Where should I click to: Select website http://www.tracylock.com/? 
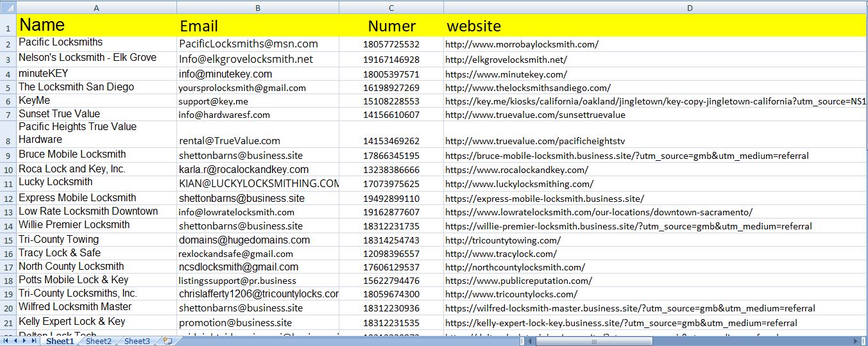click(x=656, y=253)
